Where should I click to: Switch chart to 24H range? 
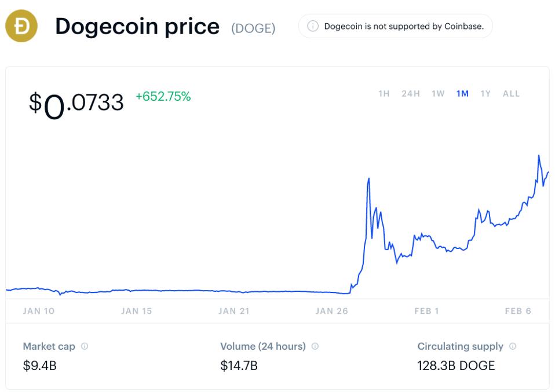(x=410, y=94)
